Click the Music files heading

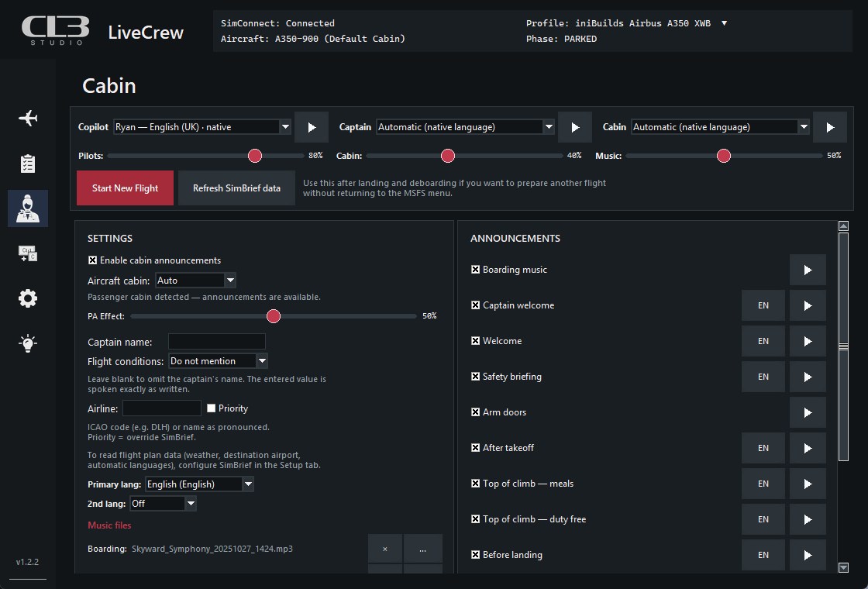[x=109, y=525]
